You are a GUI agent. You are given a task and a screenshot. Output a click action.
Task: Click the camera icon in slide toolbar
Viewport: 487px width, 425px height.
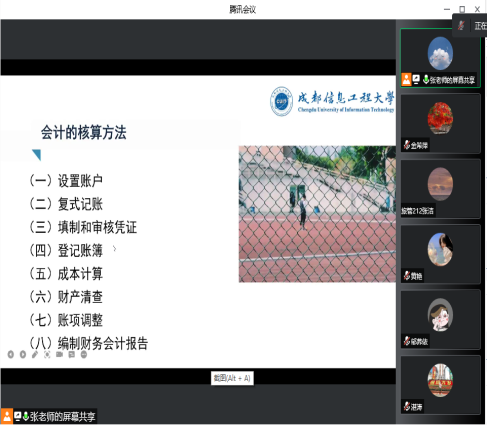click(59, 354)
